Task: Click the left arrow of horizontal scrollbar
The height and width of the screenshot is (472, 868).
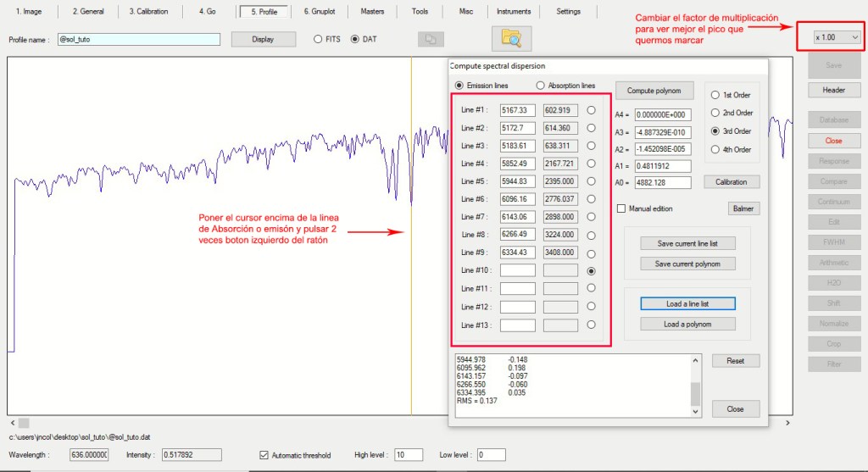Action: click(12, 422)
